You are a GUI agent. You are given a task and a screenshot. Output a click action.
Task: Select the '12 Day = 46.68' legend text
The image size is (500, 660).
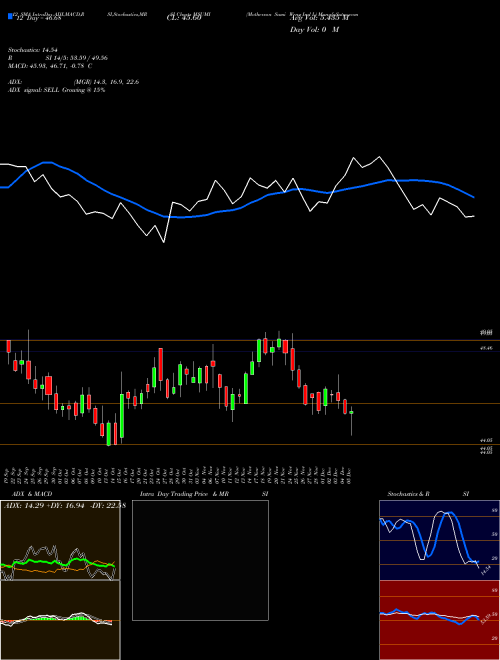(x=39, y=18)
